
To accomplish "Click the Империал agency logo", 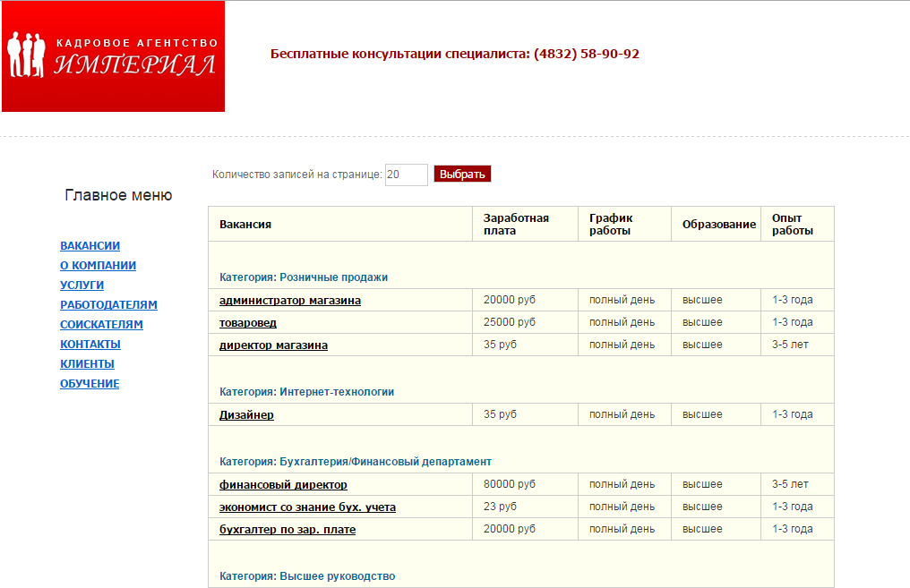I will click(113, 56).
